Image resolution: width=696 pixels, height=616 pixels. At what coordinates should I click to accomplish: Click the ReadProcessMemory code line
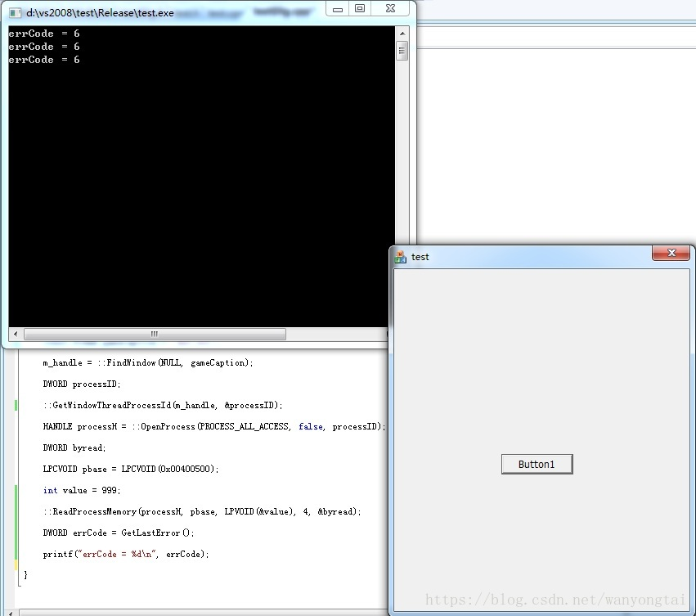202,511
